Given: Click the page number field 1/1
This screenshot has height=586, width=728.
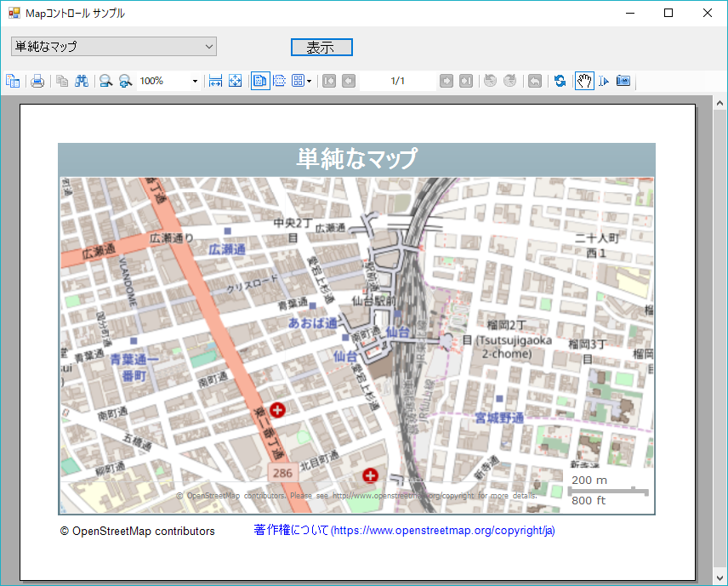Looking at the screenshot, I should [x=398, y=81].
